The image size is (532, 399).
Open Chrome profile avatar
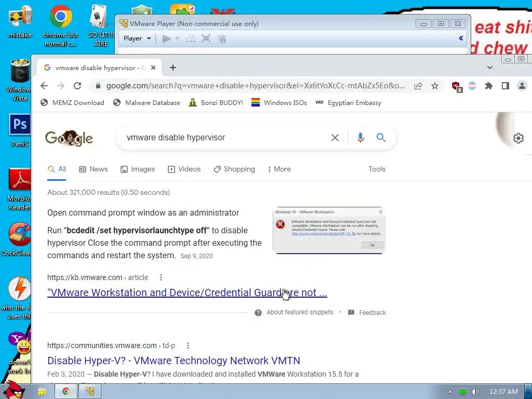point(522,86)
